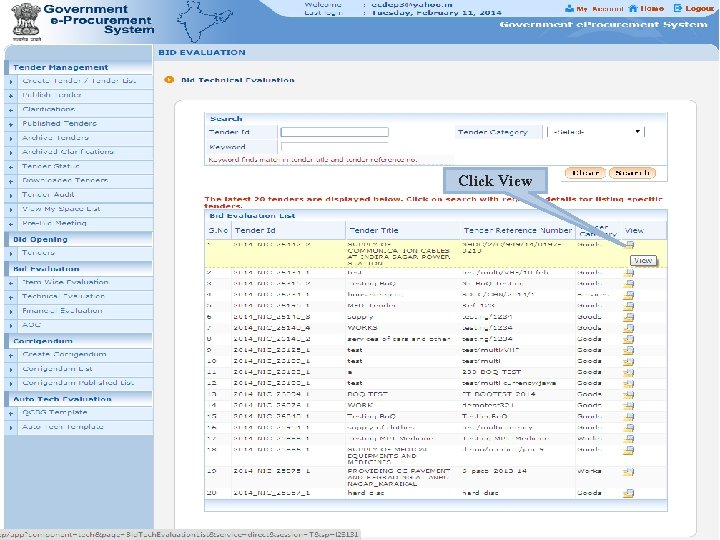Click View icon in table row 12
The image size is (720, 540).
629,383
